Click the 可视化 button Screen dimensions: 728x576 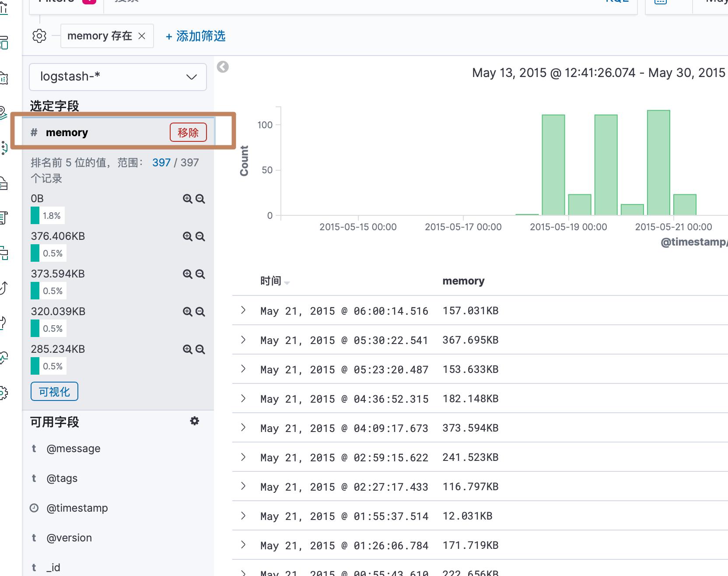click(x=54, y=391)
